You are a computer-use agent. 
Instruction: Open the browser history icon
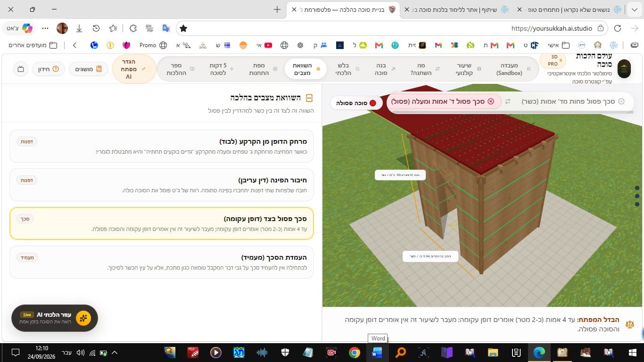point(96,28)
